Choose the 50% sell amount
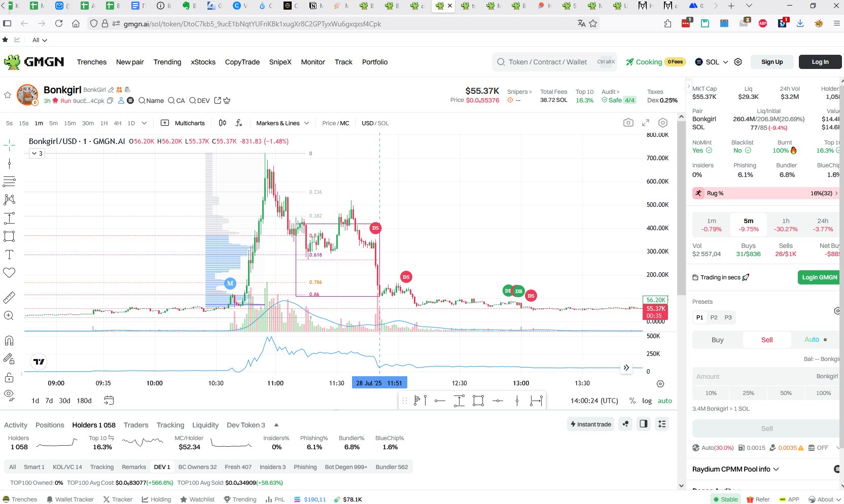The image size is (844, 504). [786, 393]
